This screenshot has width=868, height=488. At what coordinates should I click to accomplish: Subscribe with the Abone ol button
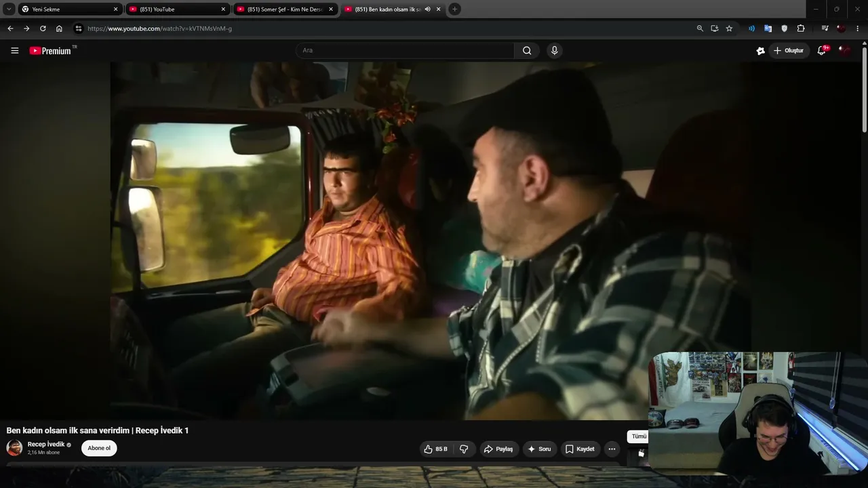coord(99,448)
